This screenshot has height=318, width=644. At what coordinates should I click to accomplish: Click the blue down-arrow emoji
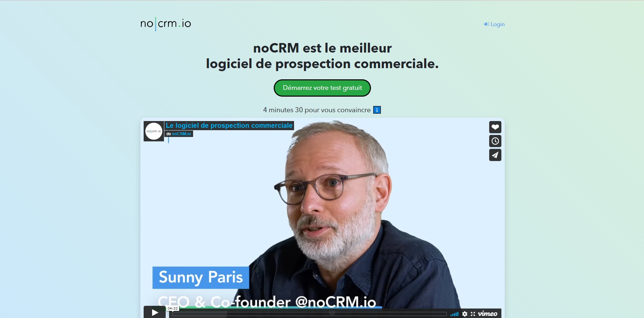(377, 110)
